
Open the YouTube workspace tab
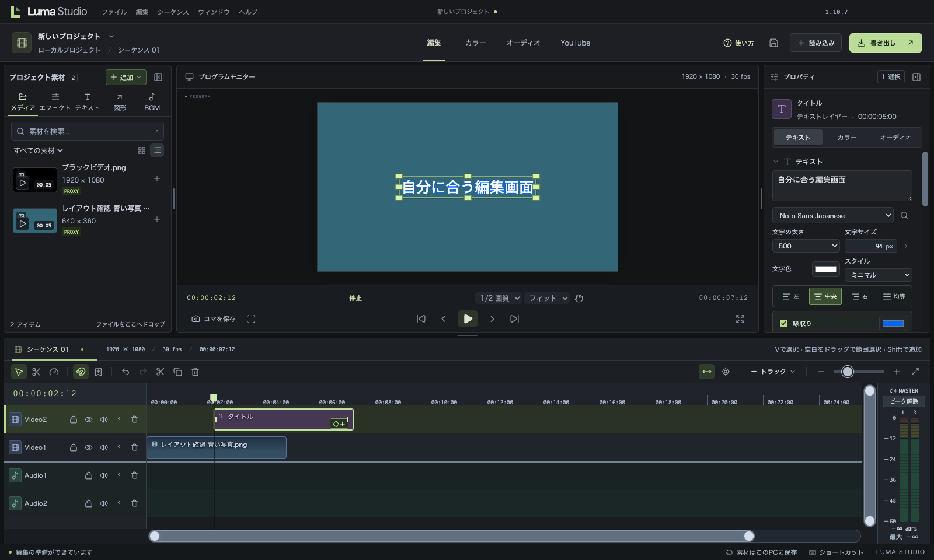(x=575, y=43)
